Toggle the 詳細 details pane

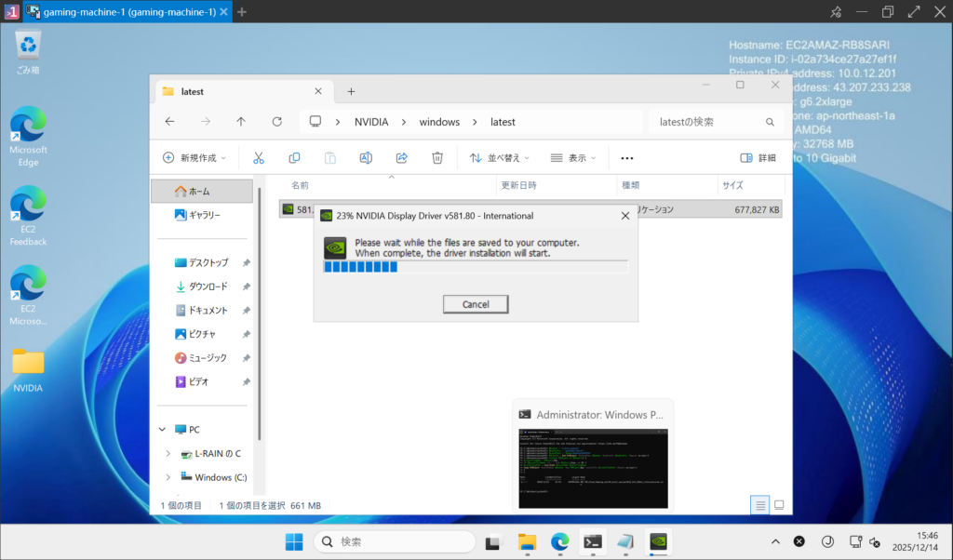[x=758, y=158]
